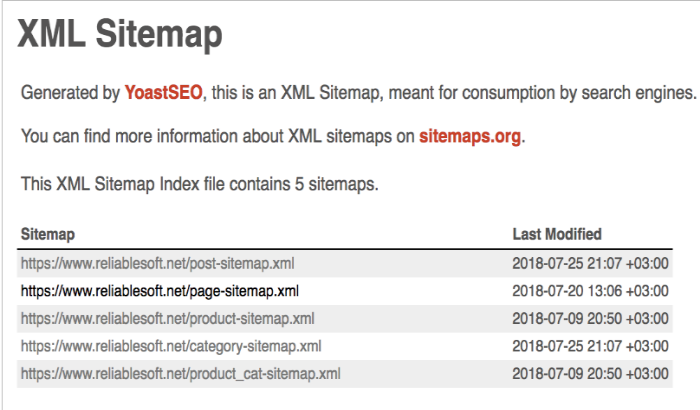This screenshot has width=700, height=410.
Task: Click the last modified date for category-sitemap.xml
Action: tap(590, 346)
